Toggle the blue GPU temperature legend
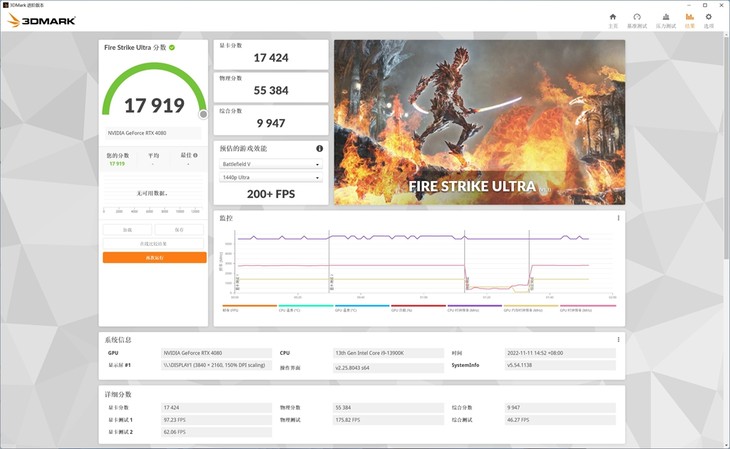The image size is (730, 449). click(x=362, y=308)
